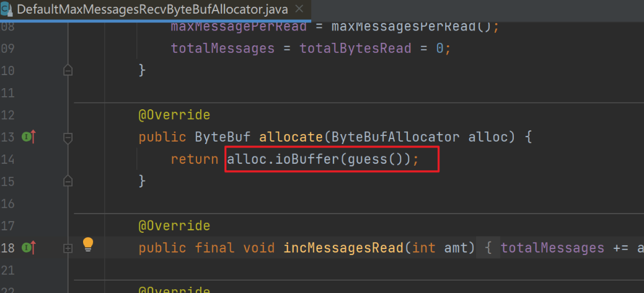The width and height of the screenshot is (644, 293).
Task: Click the Java class icon on the editor tab
Action: click(7, 9)
